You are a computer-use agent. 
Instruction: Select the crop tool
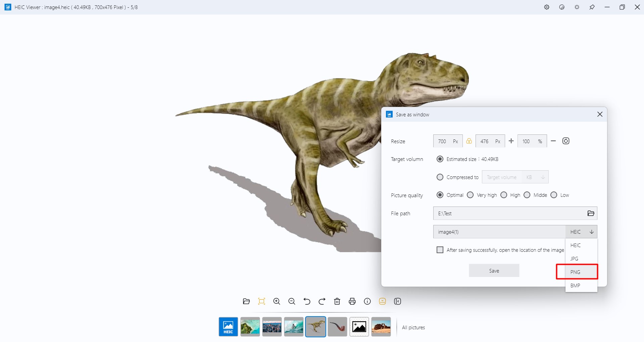point(261,301)
